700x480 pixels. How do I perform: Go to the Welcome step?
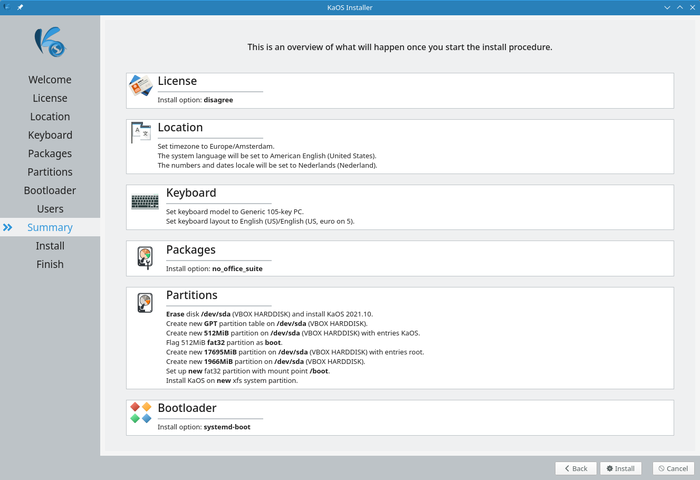pyautogui.click(x=50, y=80)
